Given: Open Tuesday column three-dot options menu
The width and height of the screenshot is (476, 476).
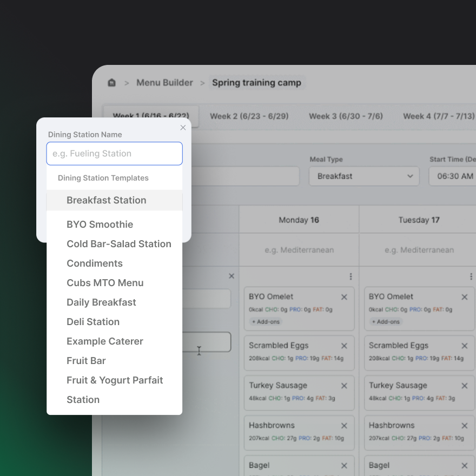Looking at the screenshot, I should tap(471, 276).
